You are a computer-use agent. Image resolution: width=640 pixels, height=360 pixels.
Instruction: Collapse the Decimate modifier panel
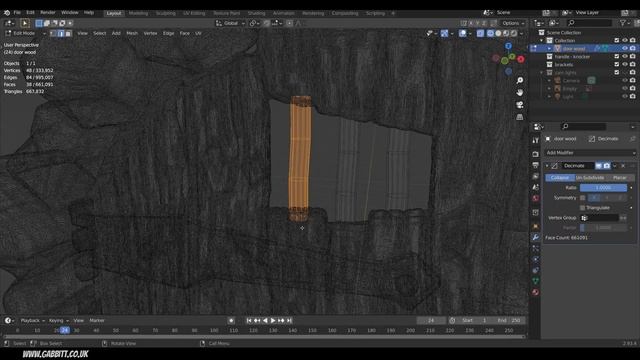pyautogui.click(x=547, y=166)
